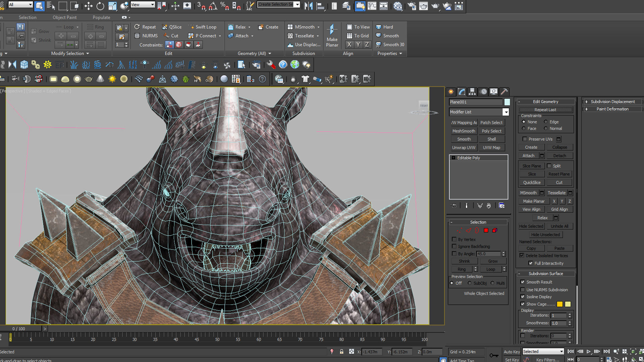Expand the Paint Deformation rollout
The height and width of the screenshot is (362, 644).
click(x=612, y=109)
